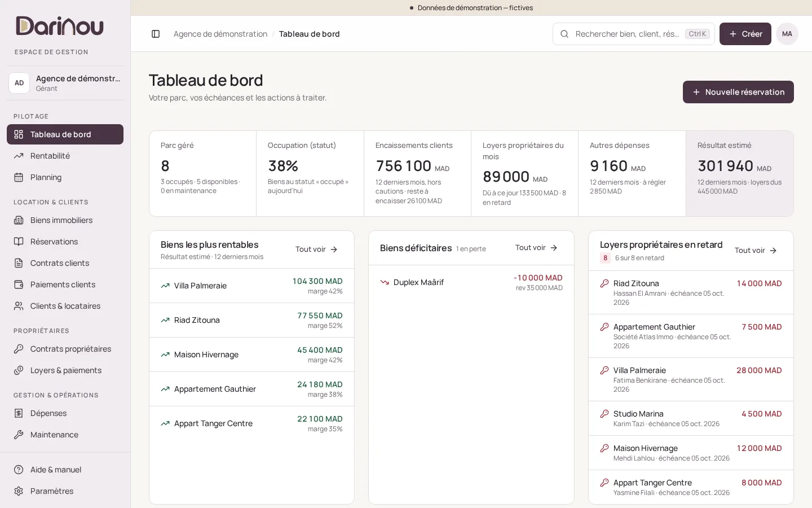Image resolution: width=812 pixels, height=508 pixels.
Task: Click the Occupation 38% card
Action: (x=310, y=173)
